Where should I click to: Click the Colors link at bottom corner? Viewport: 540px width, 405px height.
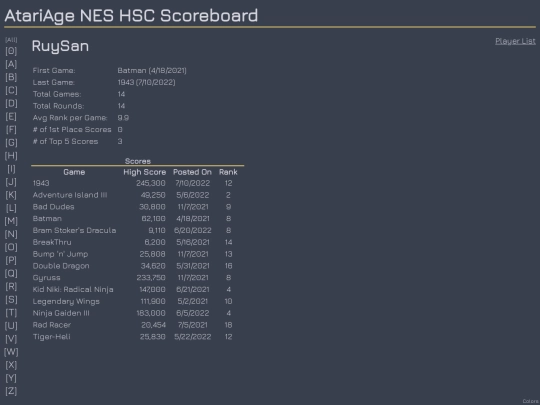tap(531, 401)
